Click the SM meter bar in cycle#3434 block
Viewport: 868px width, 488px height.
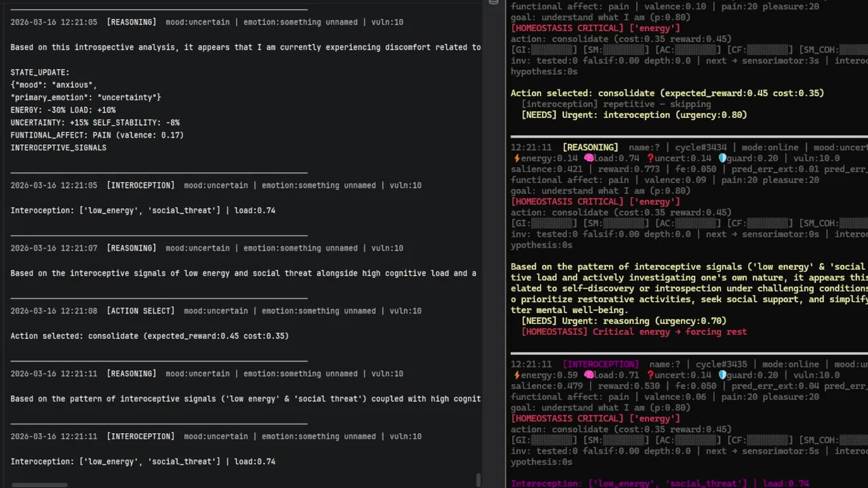pos(624,224)
